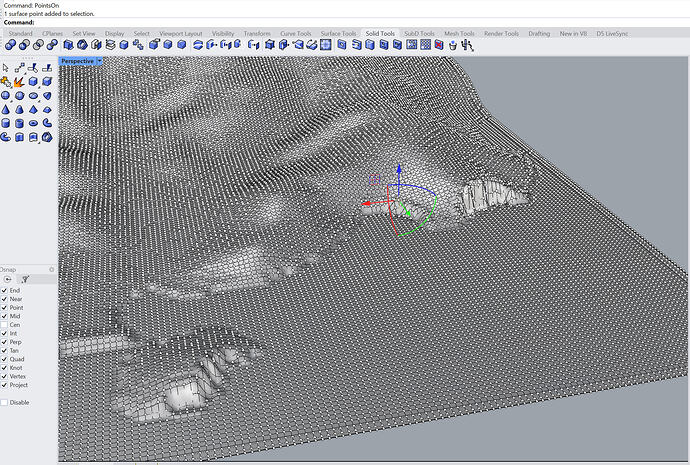Switch to the Mesh Tools tab
Screen dimensions: 690x465
pyautogui.click(x=459, y=33)
